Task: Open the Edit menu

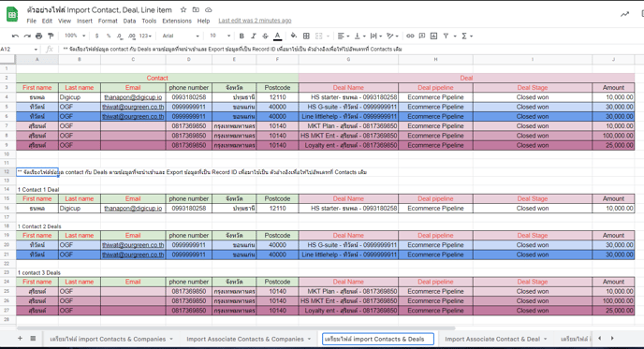Action: click(x=47, y=21)
